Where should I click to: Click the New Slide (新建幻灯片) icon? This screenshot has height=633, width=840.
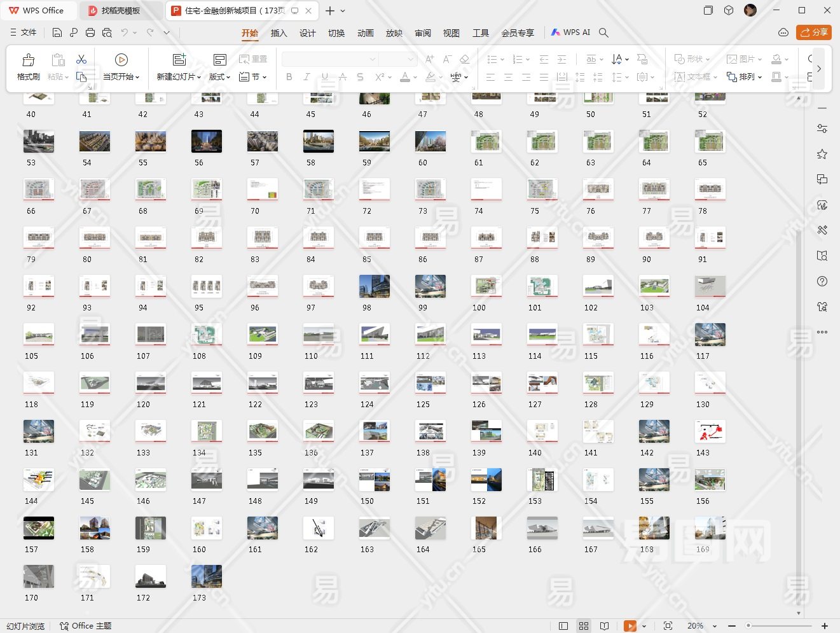(179, 60)
